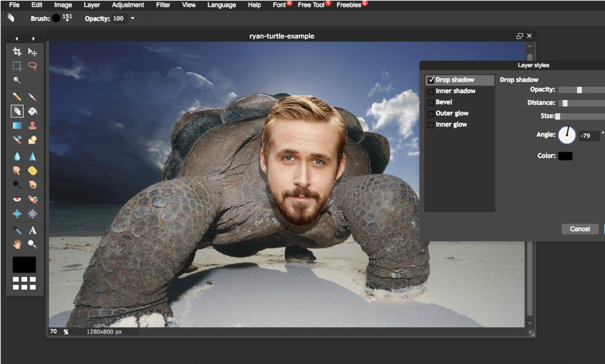The width and height of the screenshot is (605, 364).
Task: Click the toolbox right arrow
Action: click(33, 38)
